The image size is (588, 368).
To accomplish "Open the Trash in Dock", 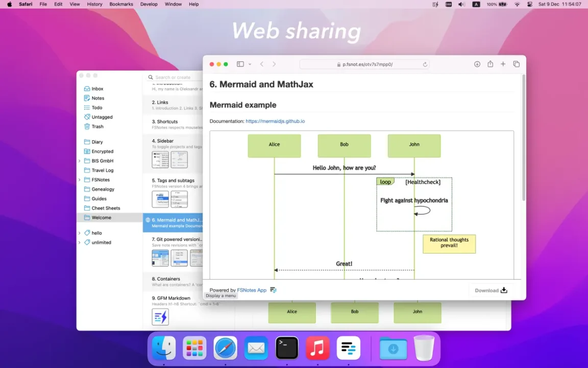I will [424, 348].
